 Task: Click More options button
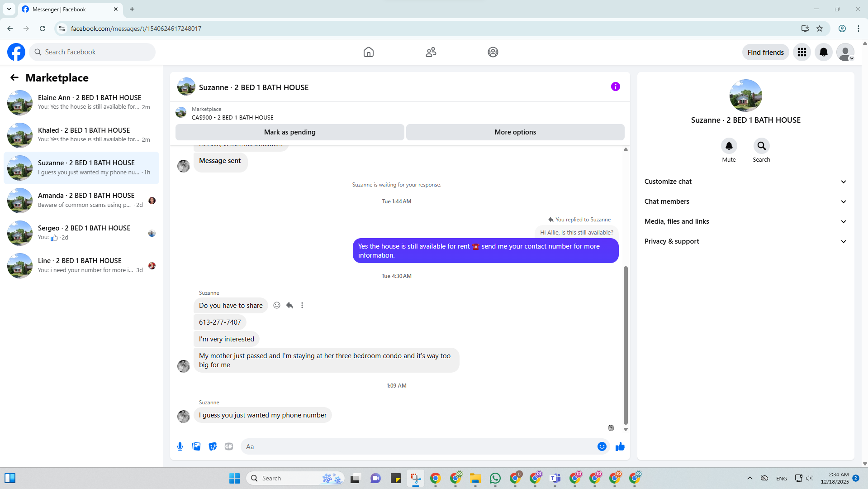pos(515,132)
